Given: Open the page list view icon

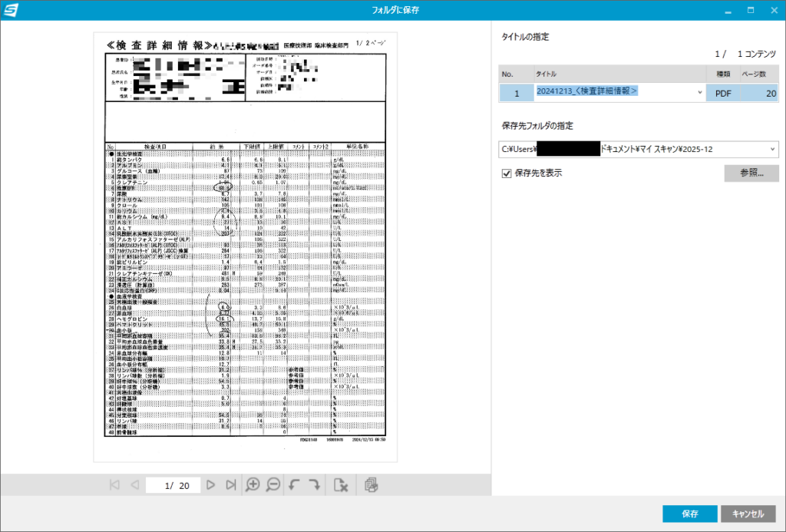Looking at the screenshot, I should [372, 485].
